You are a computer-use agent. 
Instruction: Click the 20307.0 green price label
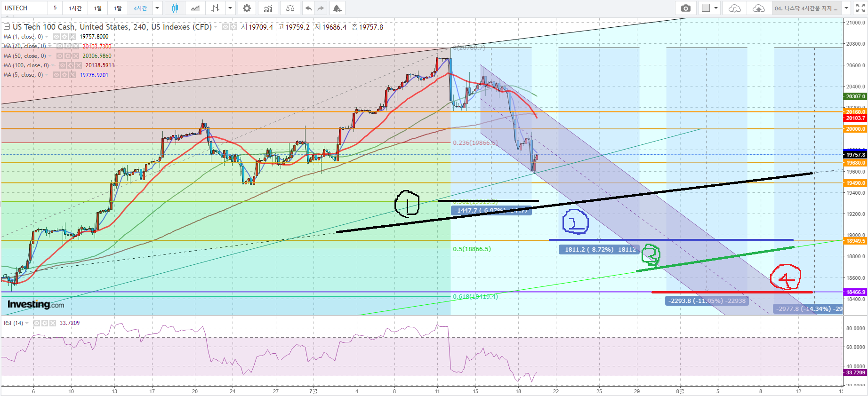click(855, 96)
